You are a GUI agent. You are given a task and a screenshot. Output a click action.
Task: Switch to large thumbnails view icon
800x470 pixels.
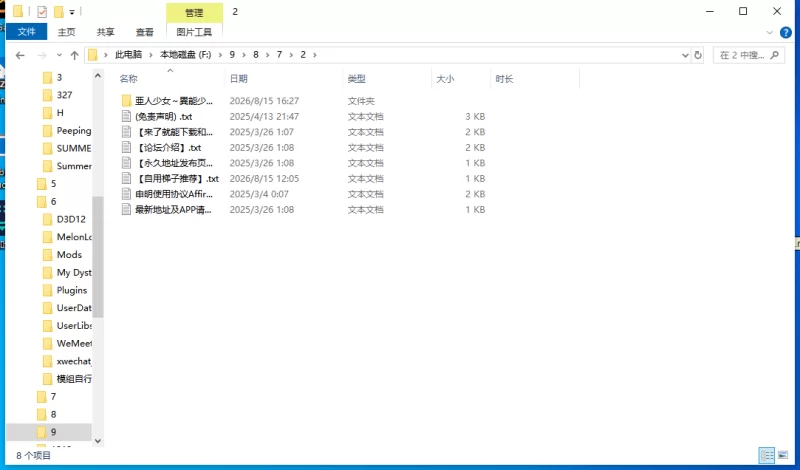pos(783,455)
